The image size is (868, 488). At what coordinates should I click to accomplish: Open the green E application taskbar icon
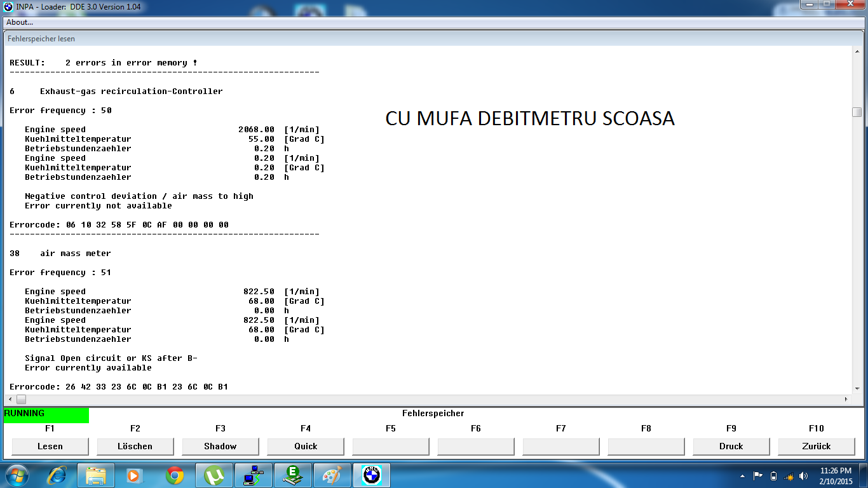click(x=293, y=475)
